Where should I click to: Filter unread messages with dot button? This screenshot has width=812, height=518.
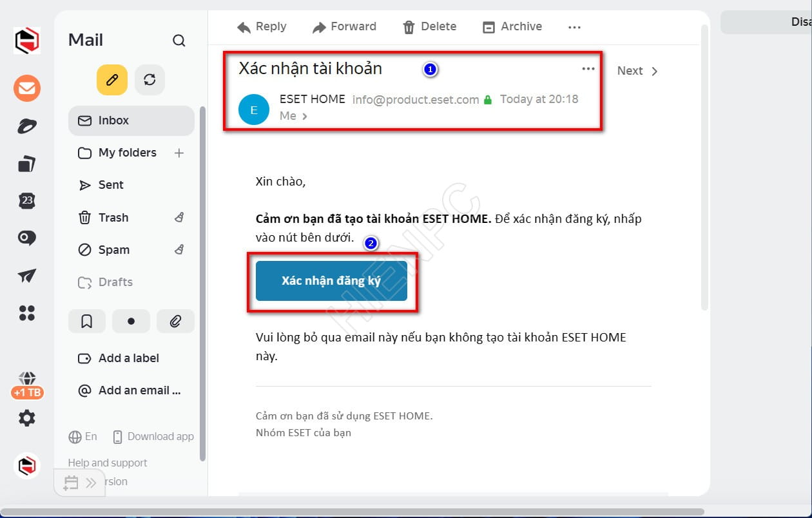(131, 321)
